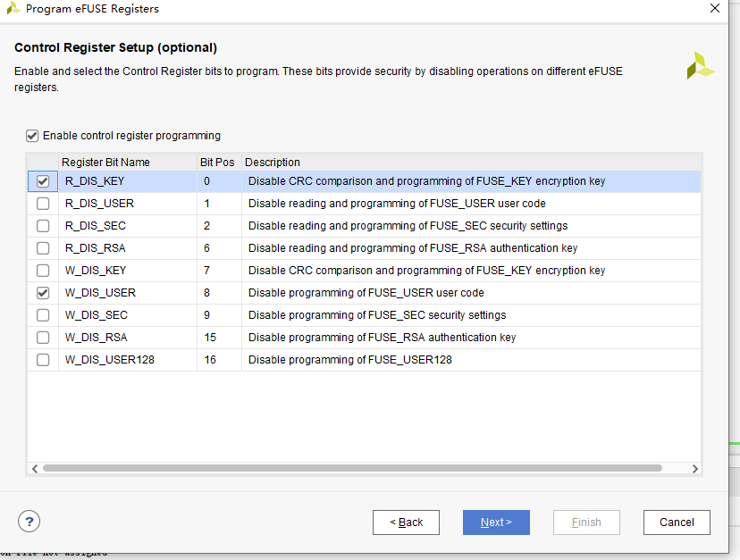Click bit position 6 cell
Image resolution: width=740 pixels, height=560 pixels.
click(219, 248)
